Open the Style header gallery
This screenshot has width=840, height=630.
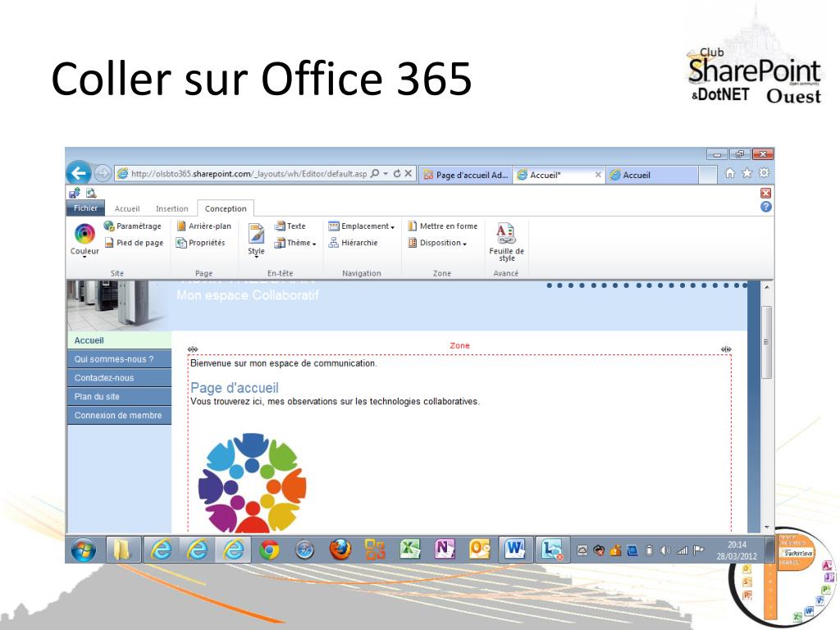click(x=256, y=240)
